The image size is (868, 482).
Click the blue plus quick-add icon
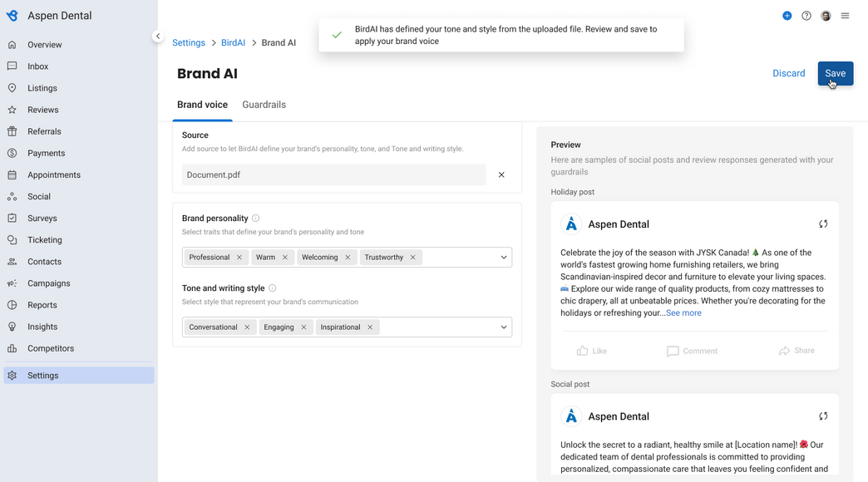coord(787,16)
